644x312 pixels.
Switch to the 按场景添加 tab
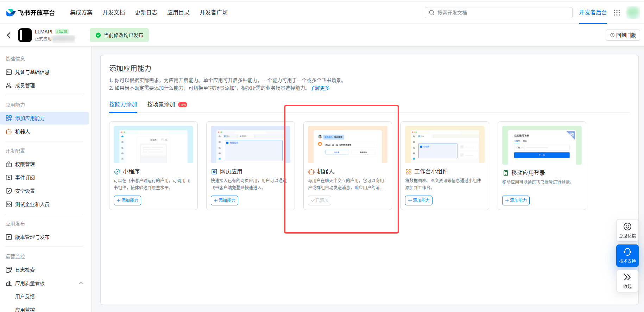161,104
